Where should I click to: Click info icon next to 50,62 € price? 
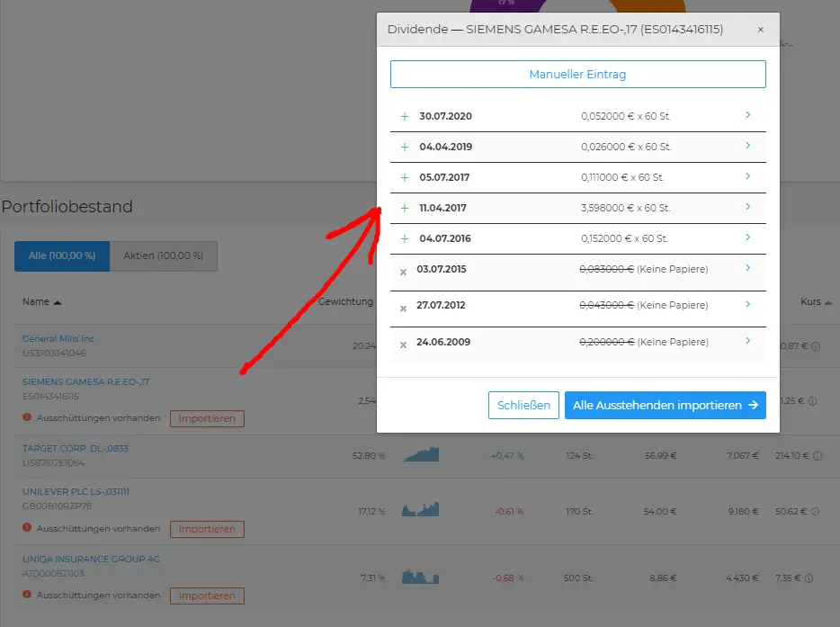pos(816,512)
